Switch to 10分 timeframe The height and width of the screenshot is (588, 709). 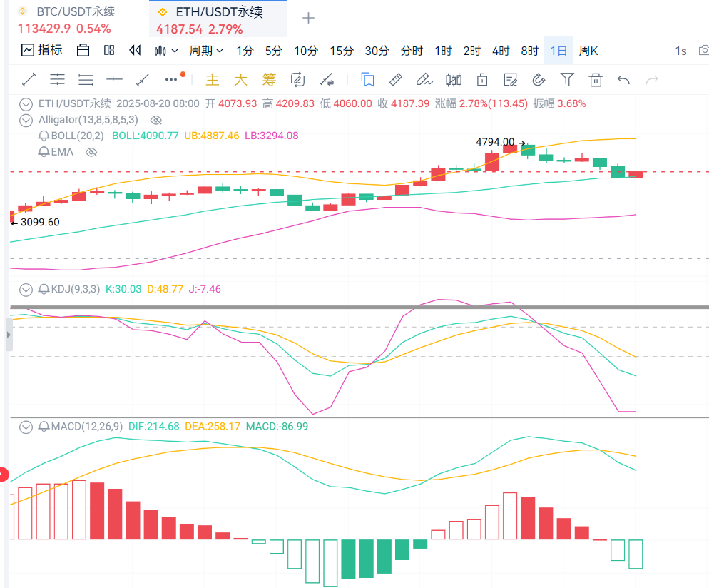click(x=306, y=51)
